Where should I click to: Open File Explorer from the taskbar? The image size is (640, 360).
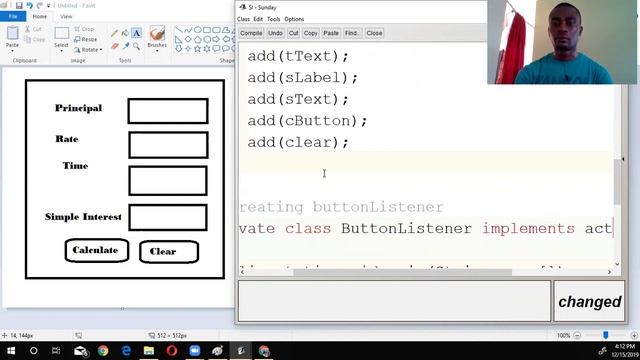[x=149, y=351]
